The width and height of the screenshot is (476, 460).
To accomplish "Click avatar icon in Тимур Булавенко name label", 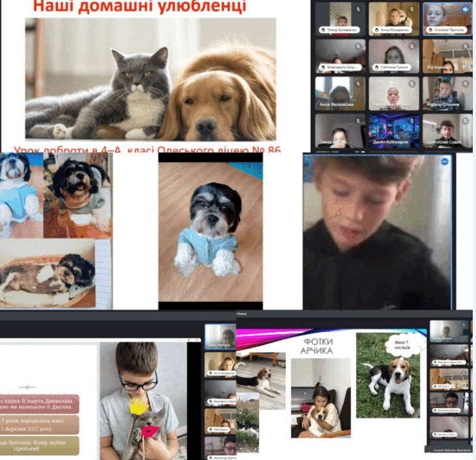I will (323, 30).
